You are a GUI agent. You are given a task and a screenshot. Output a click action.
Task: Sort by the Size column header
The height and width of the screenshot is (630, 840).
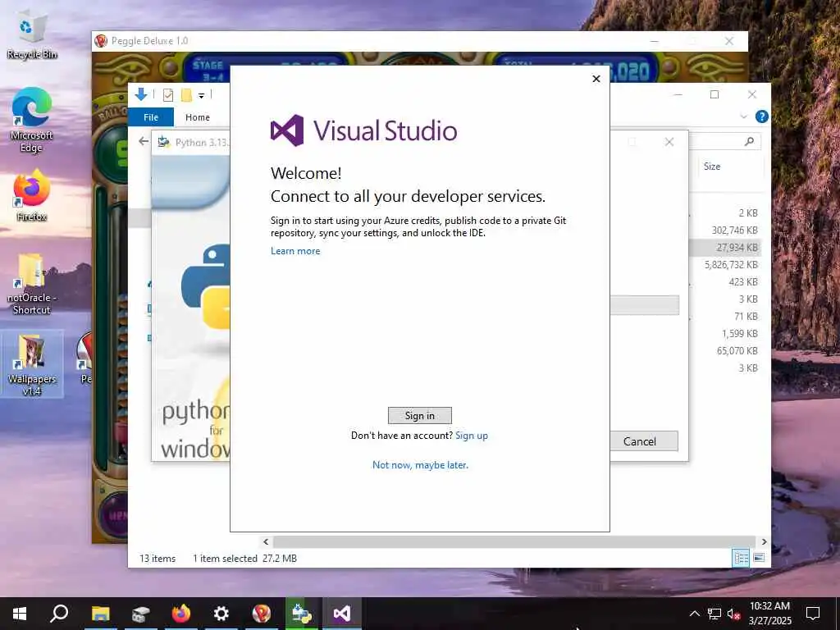coord(712,166)
